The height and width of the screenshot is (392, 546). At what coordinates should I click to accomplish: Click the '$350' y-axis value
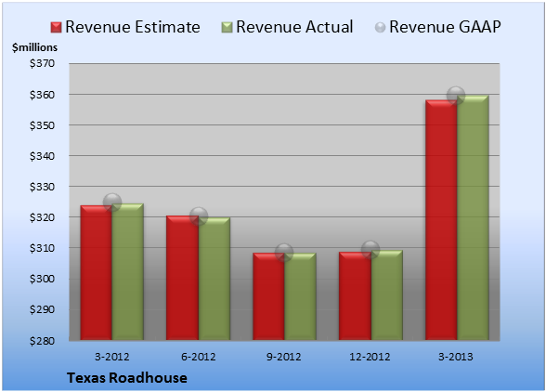pyautogui.click(x=42, y=125)
